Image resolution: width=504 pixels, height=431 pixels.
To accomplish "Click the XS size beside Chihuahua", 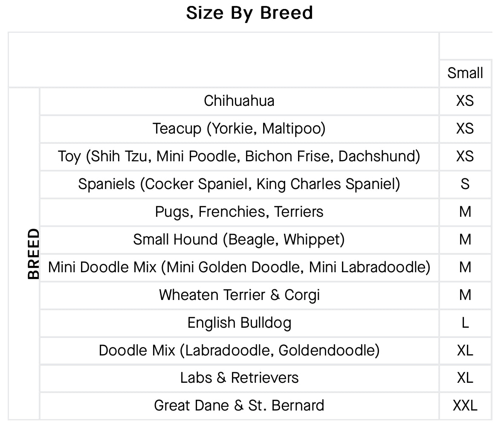I will (x=465, y=101).
